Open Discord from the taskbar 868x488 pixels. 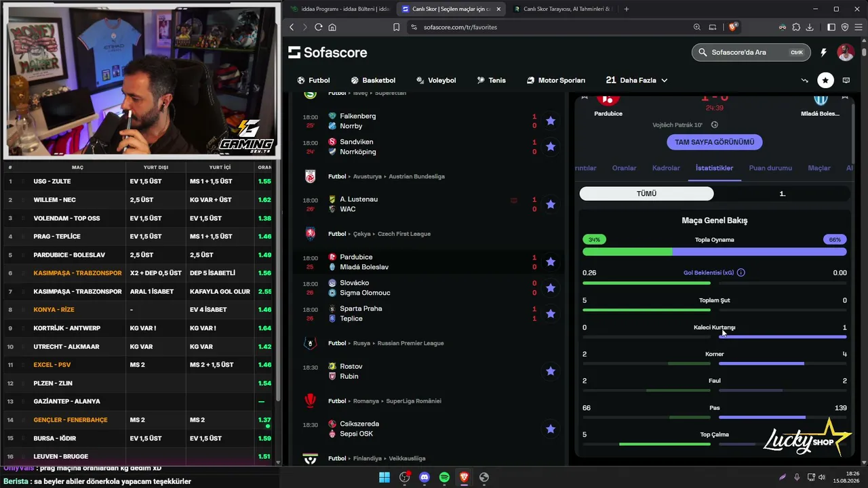coord(425,477)
